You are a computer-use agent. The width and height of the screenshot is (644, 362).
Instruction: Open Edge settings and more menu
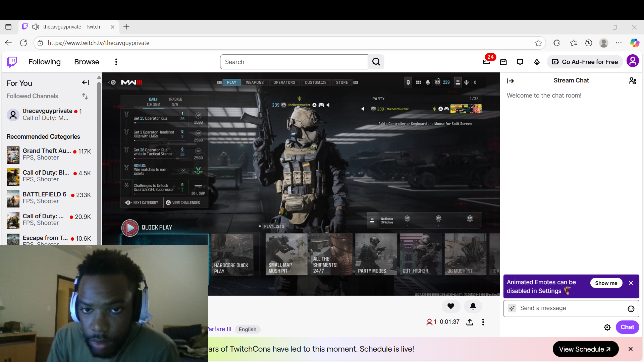coord(619,43)
